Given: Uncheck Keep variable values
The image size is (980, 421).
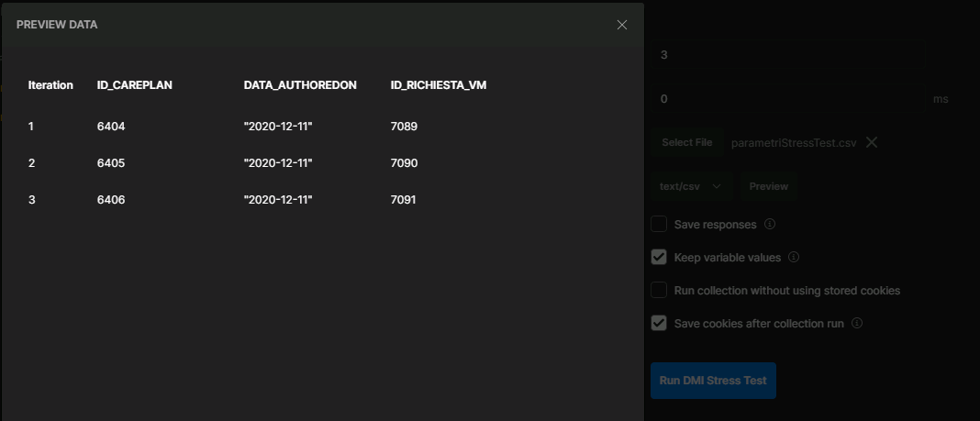Looking at the screenshot, I should pos(659,257).
